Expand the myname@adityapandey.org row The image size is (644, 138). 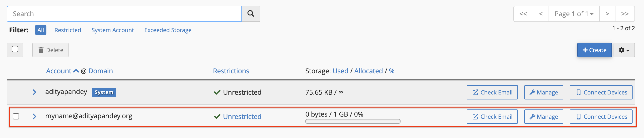pos(35,116)
